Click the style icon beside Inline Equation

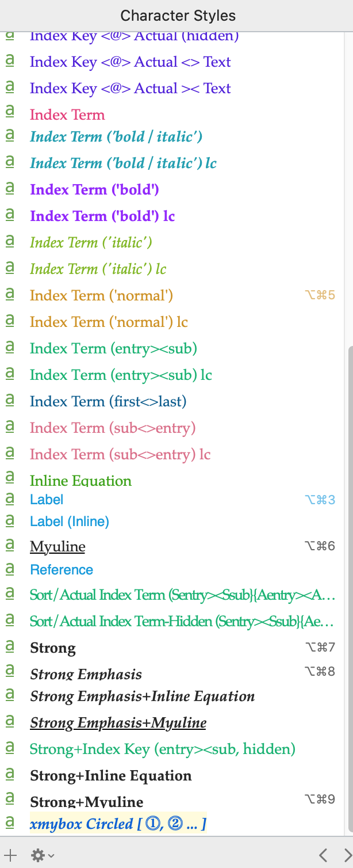pyautogui.click(x=10, y=479)
